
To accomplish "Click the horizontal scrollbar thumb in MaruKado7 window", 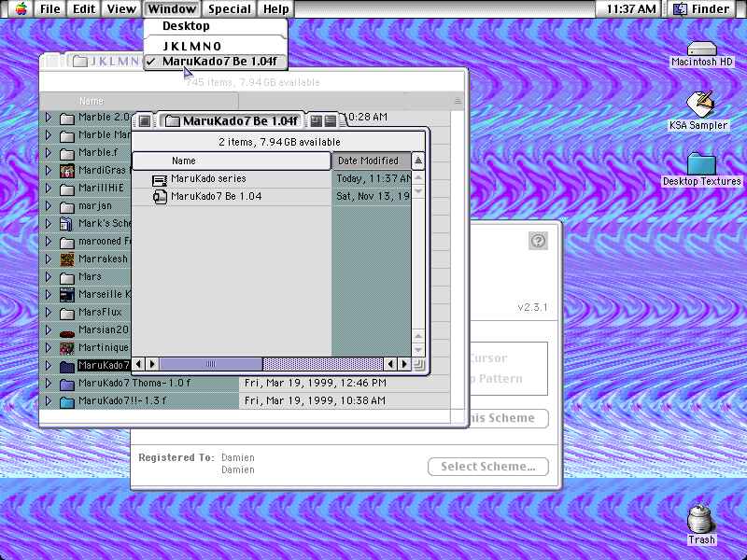I will 211,364.
